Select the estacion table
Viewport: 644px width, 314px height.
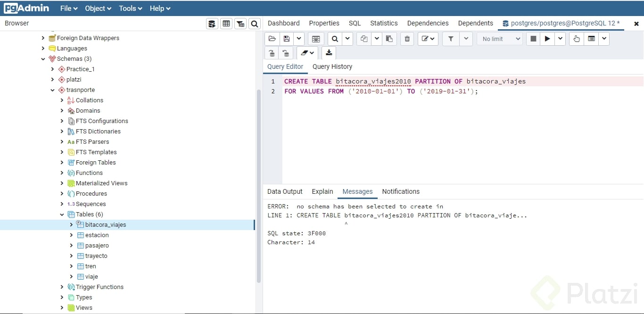click(x=97, y=235)
